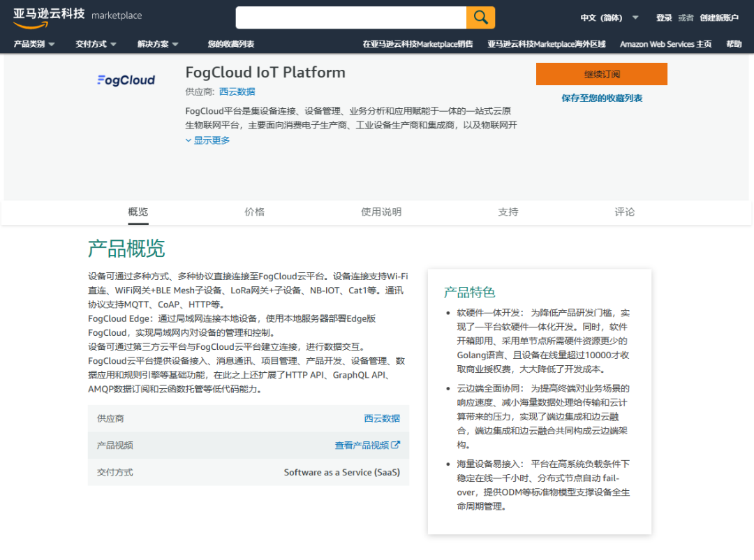Open the 帮助 menu item
This screenshot has width=754, height=560.
(734, 44)
